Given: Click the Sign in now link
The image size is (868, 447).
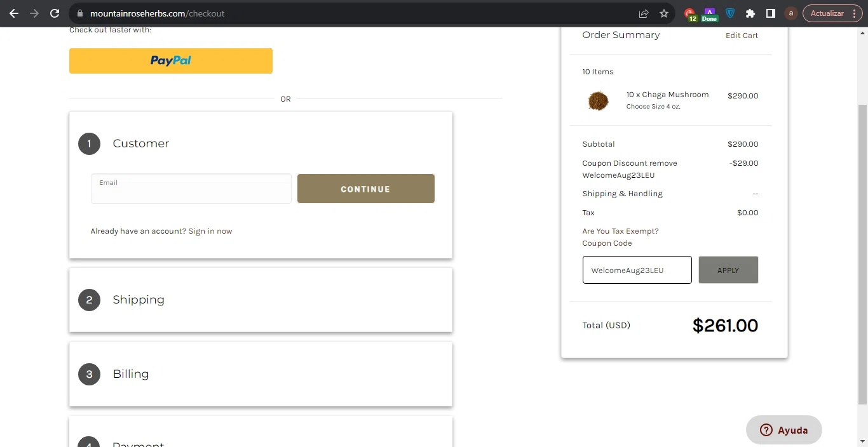Looking at the screenshot, I should coord(210,231).
